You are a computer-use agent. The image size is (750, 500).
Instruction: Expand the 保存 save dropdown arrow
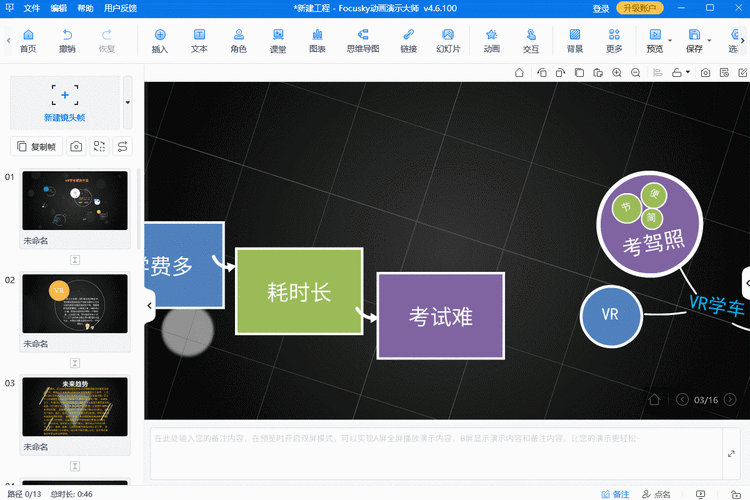709,41
